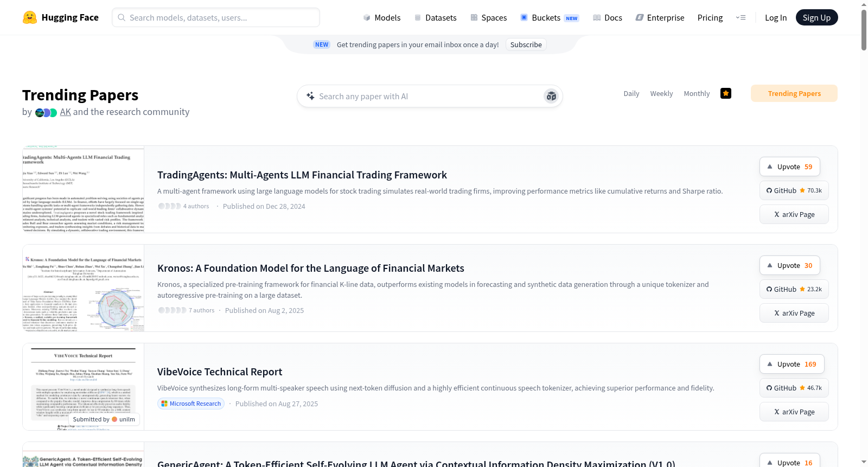Upvote the Kronos paper
Image resolution: width=868 pixels, height=467 pixels.
(x=790, y=265)
